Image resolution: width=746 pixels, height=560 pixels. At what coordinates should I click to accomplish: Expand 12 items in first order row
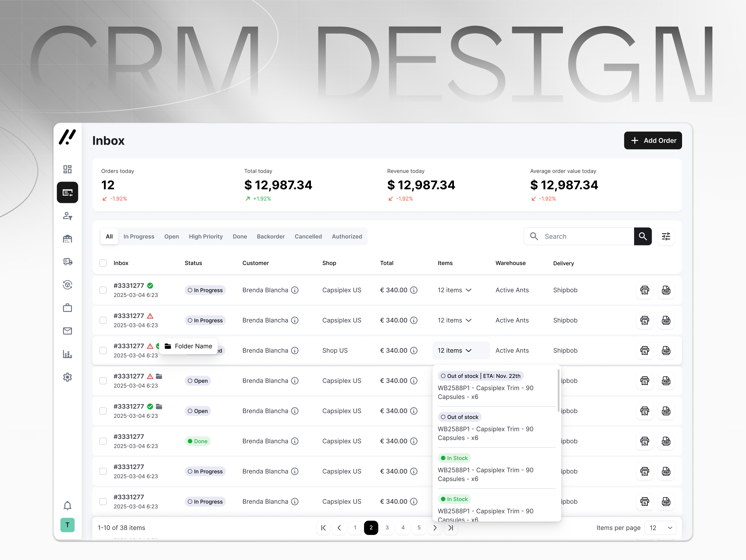[x=455, y=291]
